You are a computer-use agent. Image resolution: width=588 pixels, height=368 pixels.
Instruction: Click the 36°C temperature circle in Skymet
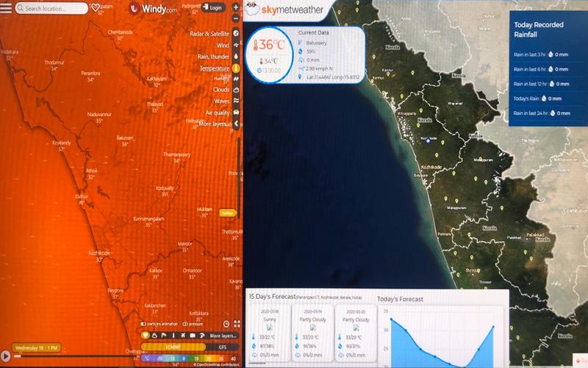(x=269, y=54)
